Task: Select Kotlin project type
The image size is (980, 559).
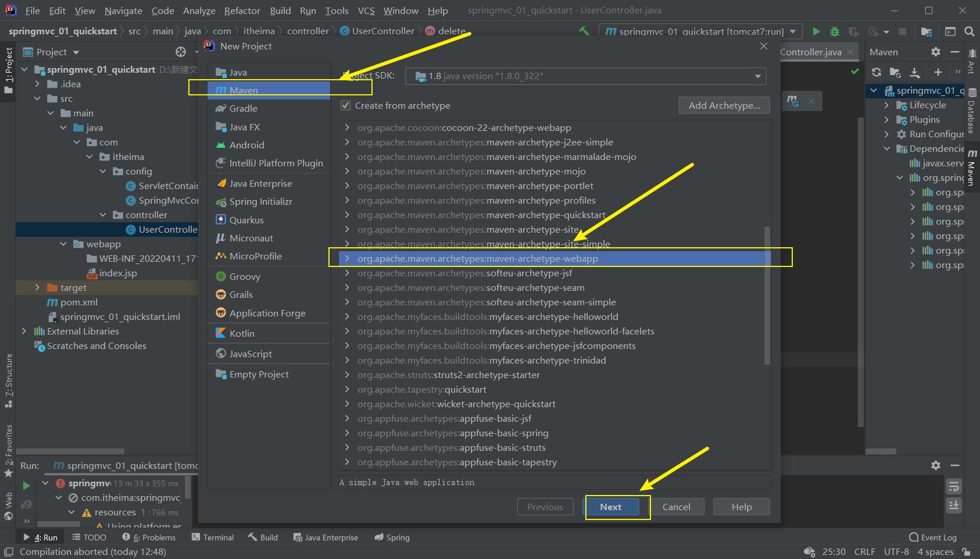Action: (269, 333)
